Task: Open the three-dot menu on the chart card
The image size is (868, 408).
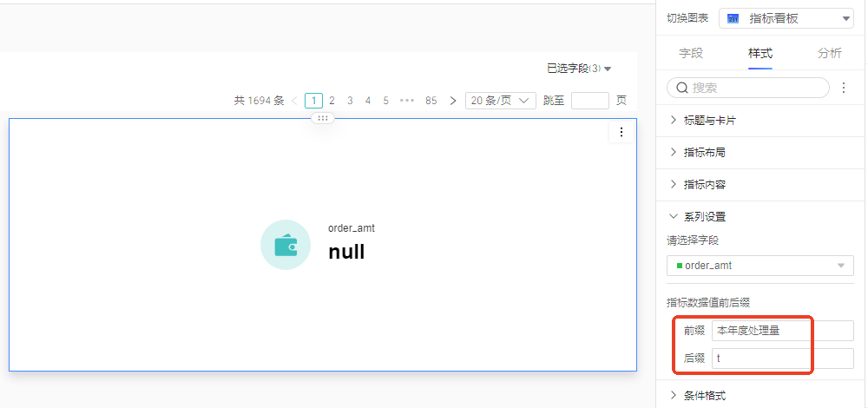Action: click(x=621, y=133)
